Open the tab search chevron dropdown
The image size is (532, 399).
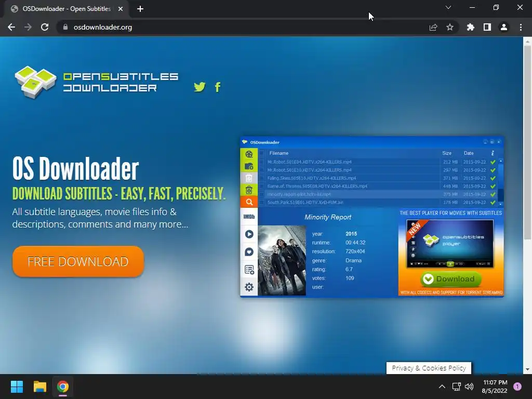448,7
